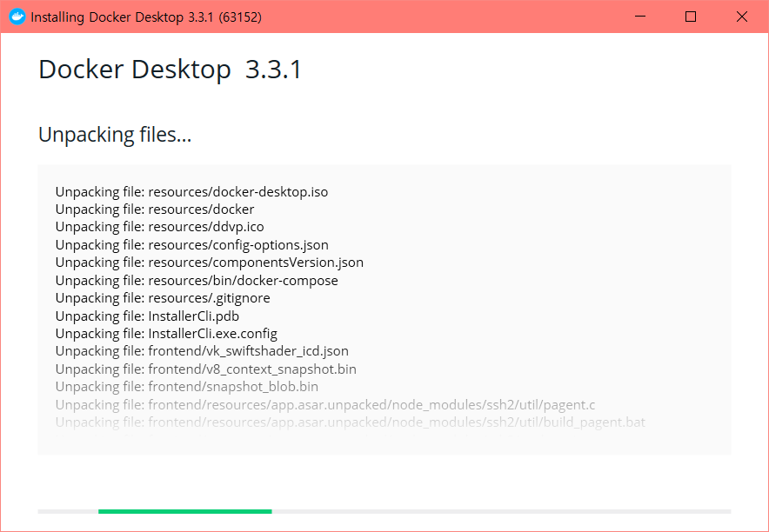769x532 pixels.
Task: Click the green installation progress bar
Action: click(x=185, y=511)
